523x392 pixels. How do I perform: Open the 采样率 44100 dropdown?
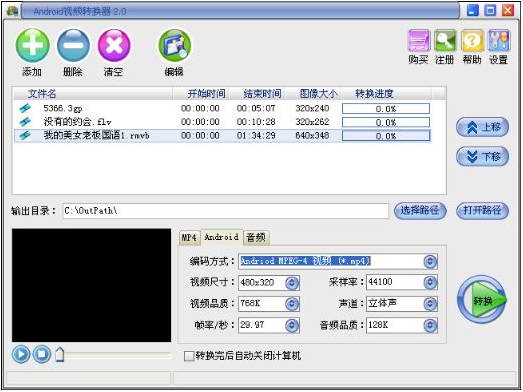click(430, 282)
